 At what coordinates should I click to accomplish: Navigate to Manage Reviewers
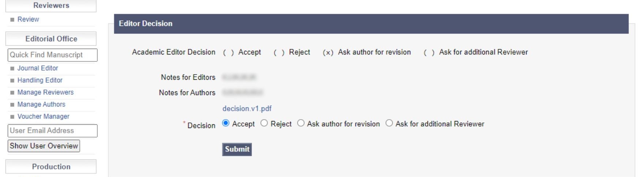[x=45, y=92]
